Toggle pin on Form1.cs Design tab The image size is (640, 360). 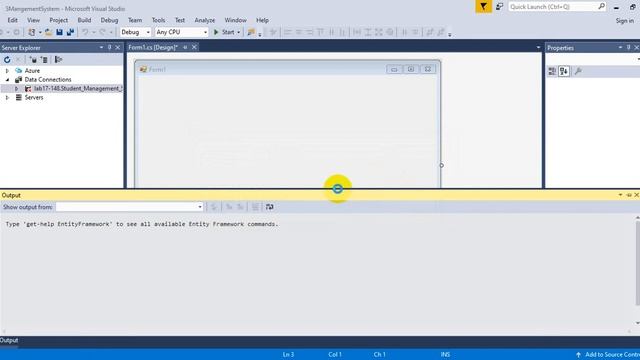(x=185, y=47)
